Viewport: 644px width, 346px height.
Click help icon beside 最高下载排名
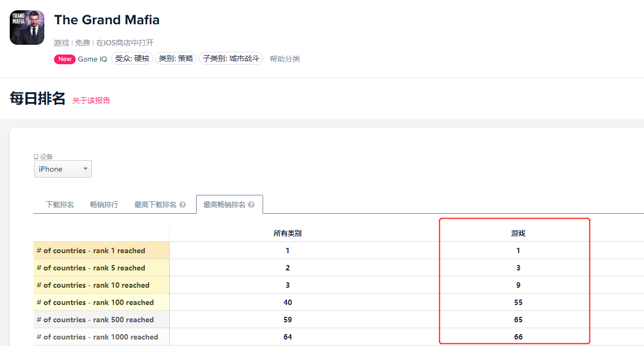pyautogui.click(x=183, y=205)
